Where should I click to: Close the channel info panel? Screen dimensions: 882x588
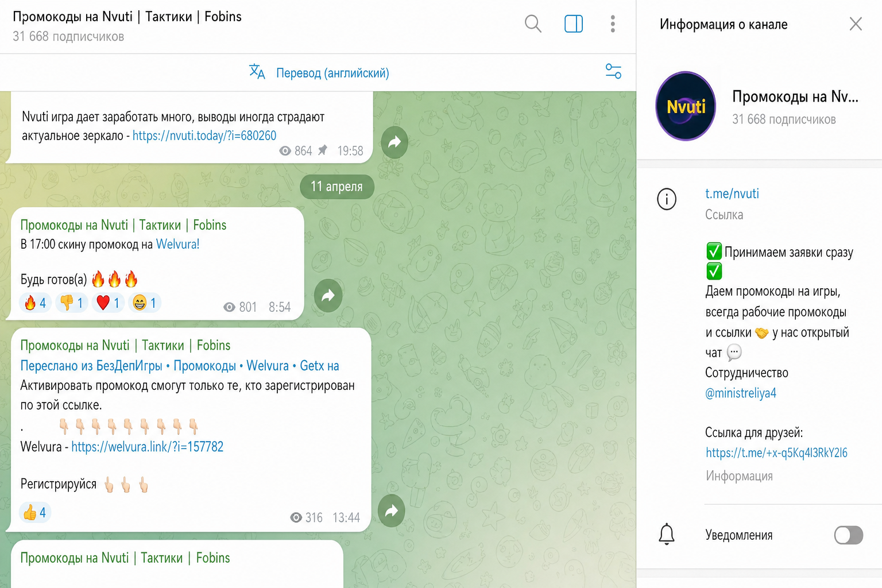pos(856,24)
